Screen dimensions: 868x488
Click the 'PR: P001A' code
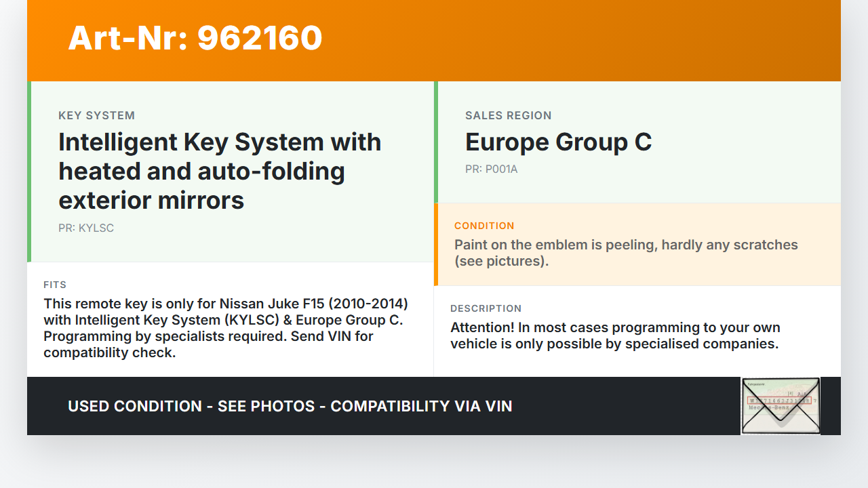coord(492,169)
